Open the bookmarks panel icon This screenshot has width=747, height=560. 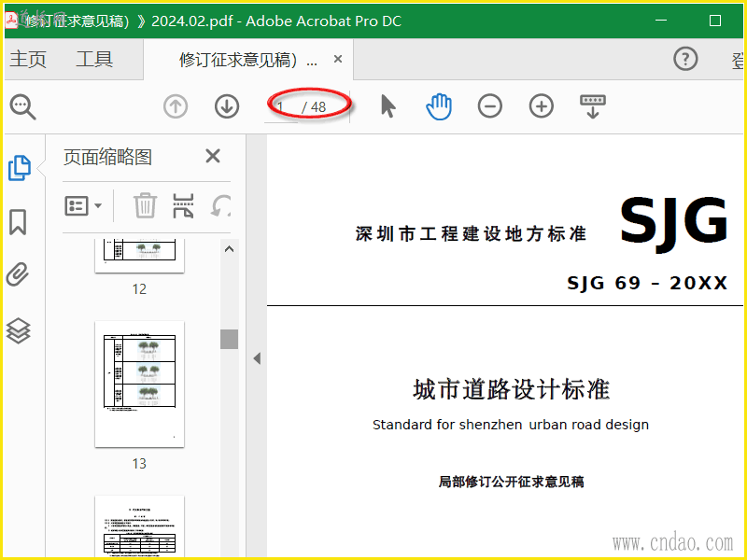coord(18,222)
